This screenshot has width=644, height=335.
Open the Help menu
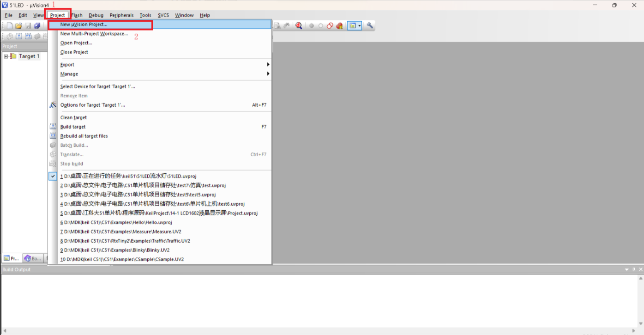tap(205, 15)
